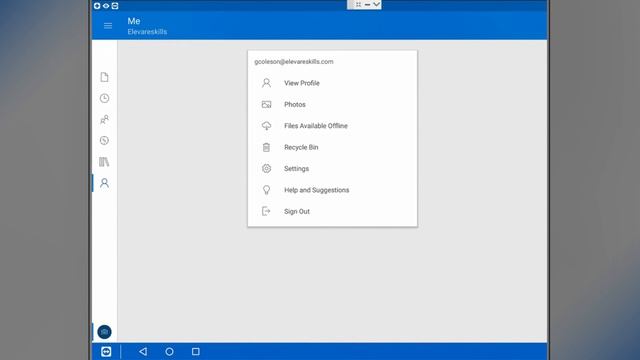This screenshot has height=360, width=640.
Task: Open the Shared people icon in sidebar
Action: pyautogui.click(x=104, y=120)
